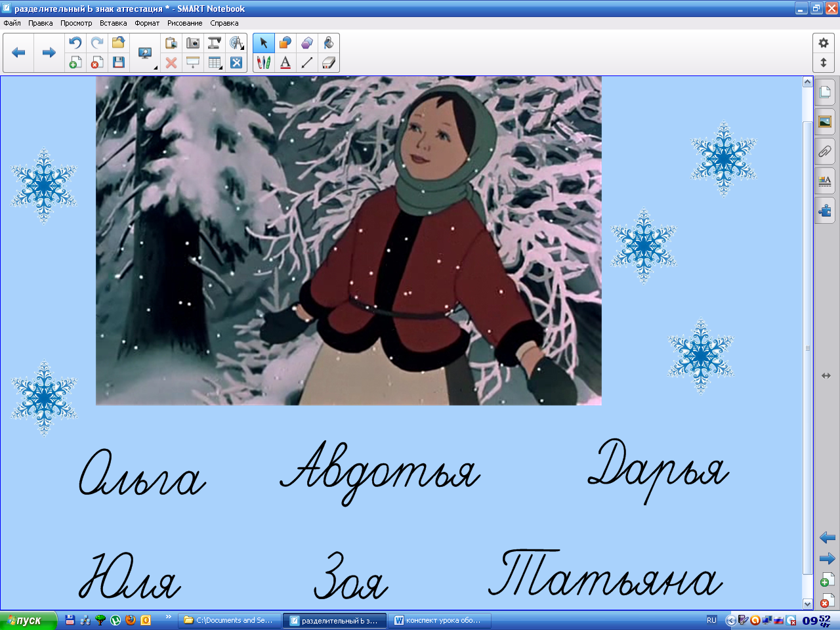
Task: Save the notebook file
Action: click(118, 62)
